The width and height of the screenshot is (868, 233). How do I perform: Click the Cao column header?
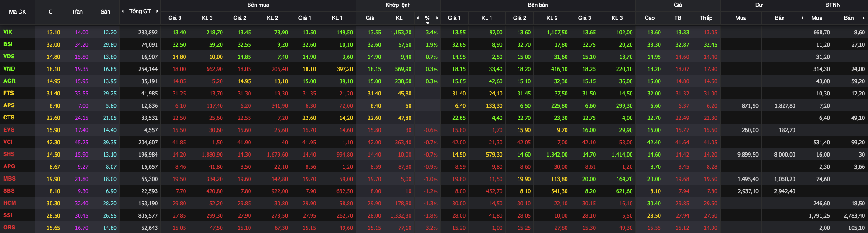[650, 18]
